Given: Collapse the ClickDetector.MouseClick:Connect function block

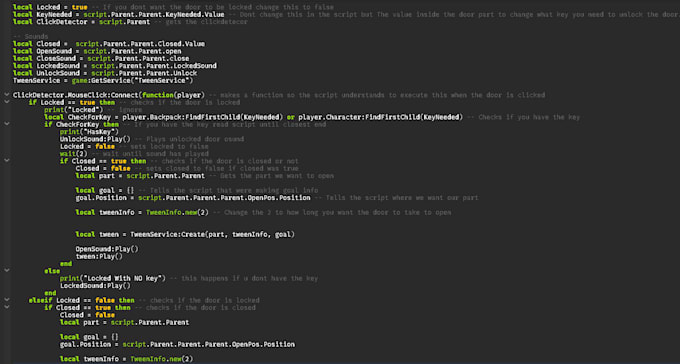Looking at the screenshot, I should (x=6, y=95).
